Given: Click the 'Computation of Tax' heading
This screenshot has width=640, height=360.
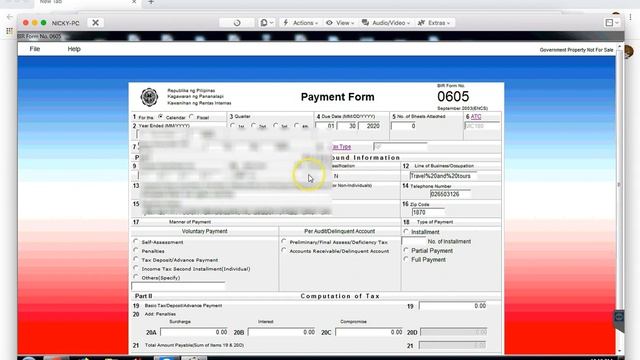Looking at the screenshot, I should pos(340,296).
